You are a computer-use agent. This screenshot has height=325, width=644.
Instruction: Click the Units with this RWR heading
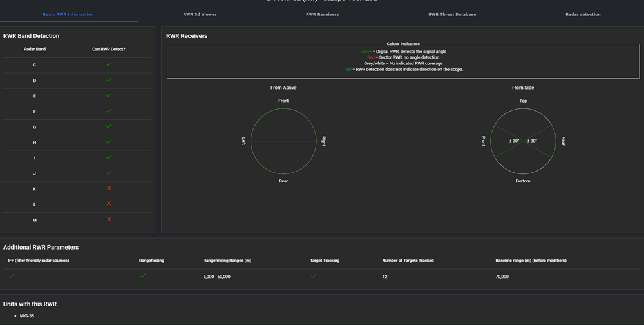(x=30, y=304)
